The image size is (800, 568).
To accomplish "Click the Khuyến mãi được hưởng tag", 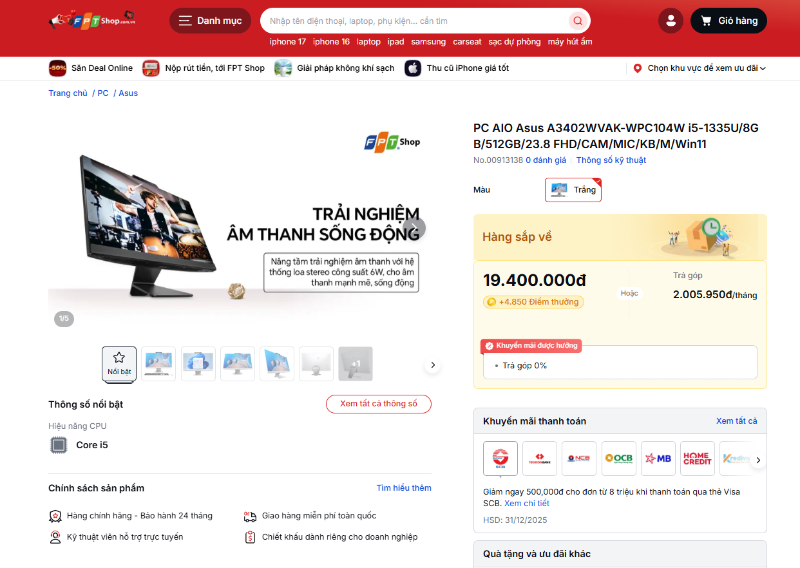I will pyautogui.click(x=531, y=346).
